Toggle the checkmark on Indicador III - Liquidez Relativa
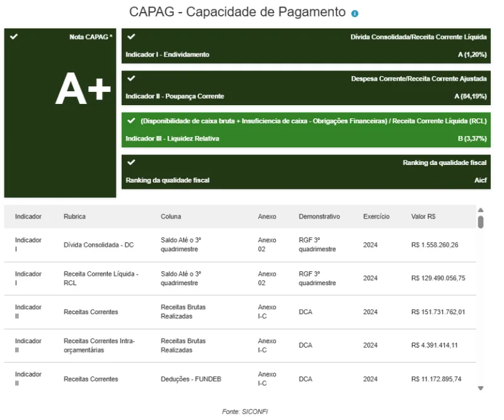The image size is (504, 420). pyautogui.click(x=130, y=120)
